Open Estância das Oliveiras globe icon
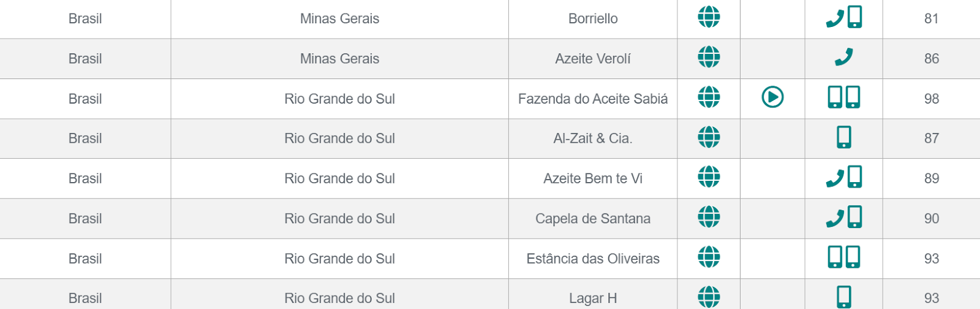 709,257
